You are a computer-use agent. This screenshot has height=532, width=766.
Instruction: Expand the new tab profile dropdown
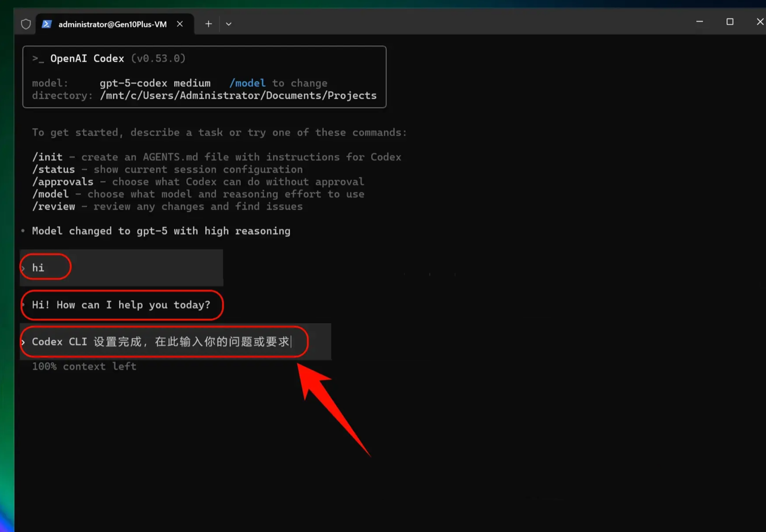pos(229,24)
